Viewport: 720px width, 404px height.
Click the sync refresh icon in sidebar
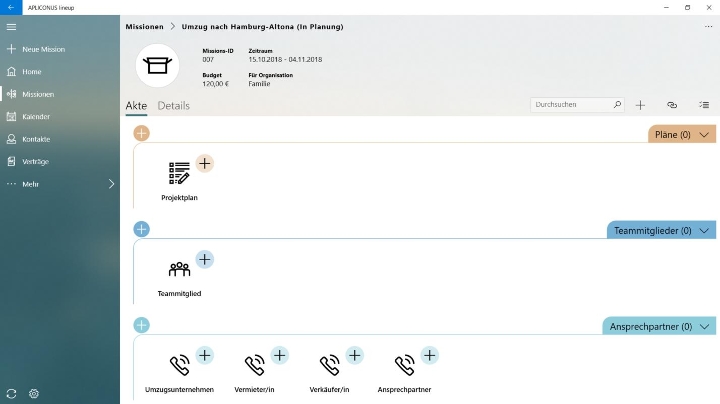(x=11, y=393)
